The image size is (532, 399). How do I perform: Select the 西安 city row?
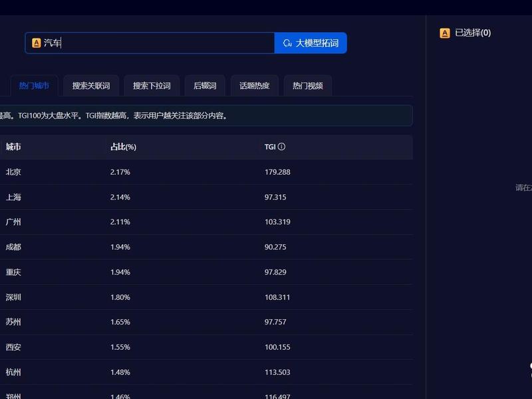click(206, 347)
